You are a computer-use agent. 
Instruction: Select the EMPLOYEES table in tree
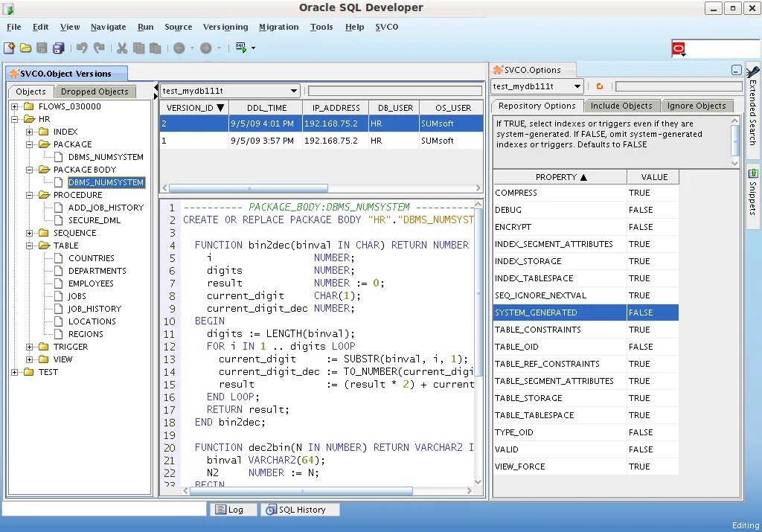point(91,283)
